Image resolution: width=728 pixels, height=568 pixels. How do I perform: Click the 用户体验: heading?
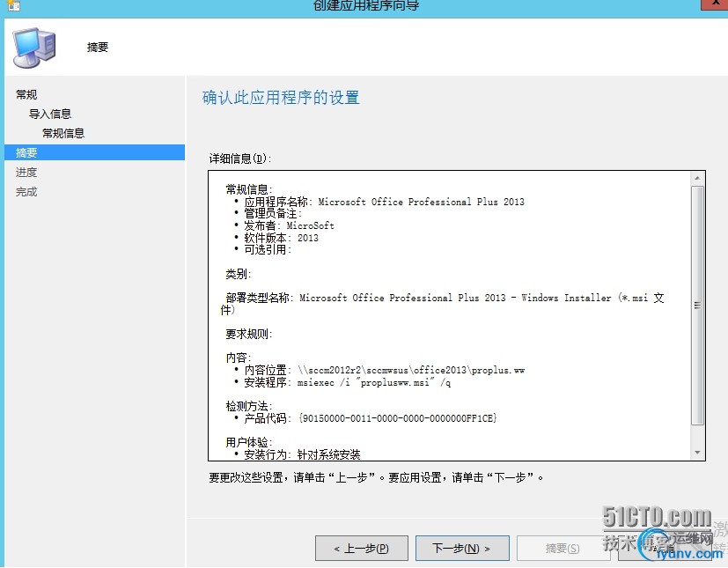249,442
